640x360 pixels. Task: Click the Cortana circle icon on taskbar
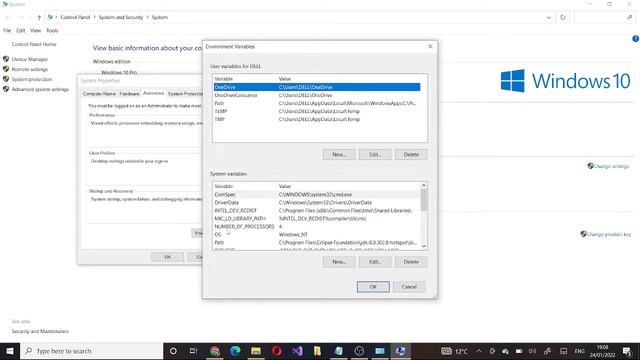173,351
